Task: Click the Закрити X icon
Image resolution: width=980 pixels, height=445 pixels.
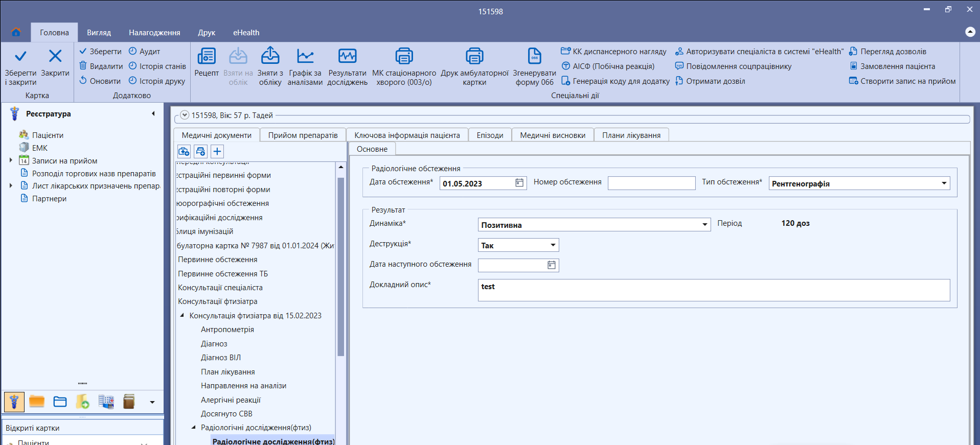Action: [55, 56]
